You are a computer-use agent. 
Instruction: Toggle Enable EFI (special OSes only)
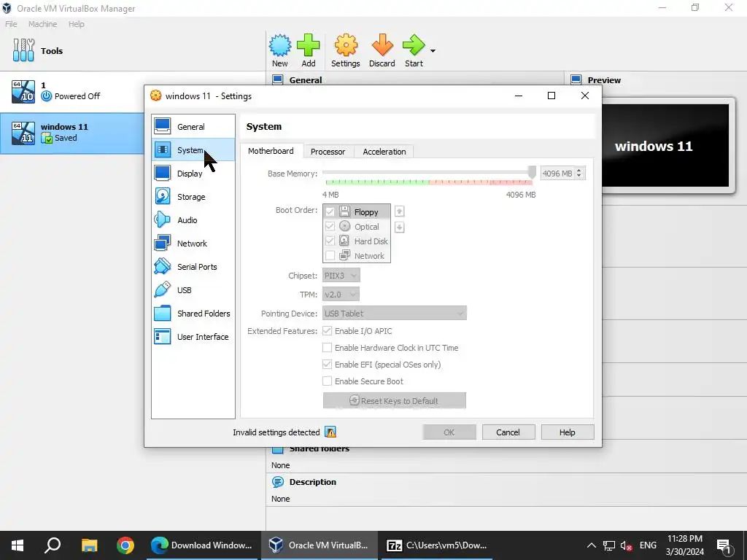click(x=328, y=365)
